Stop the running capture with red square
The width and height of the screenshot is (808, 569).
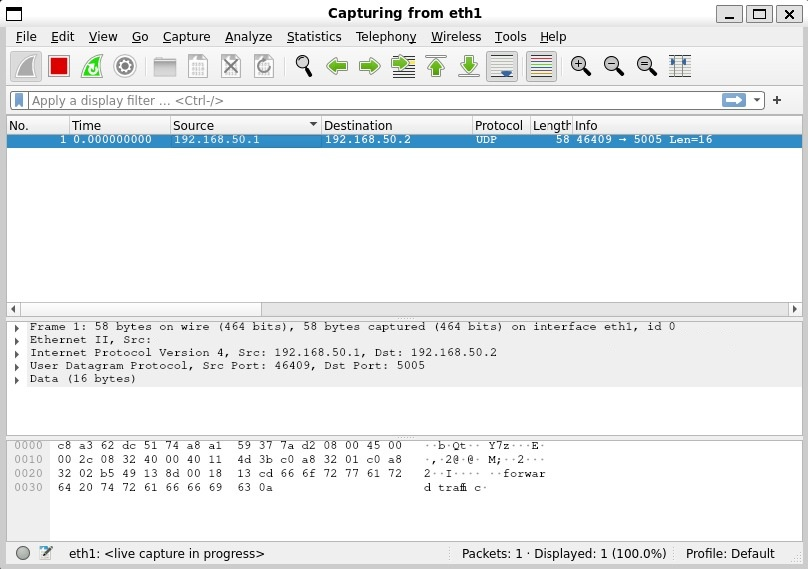(59, 66)
